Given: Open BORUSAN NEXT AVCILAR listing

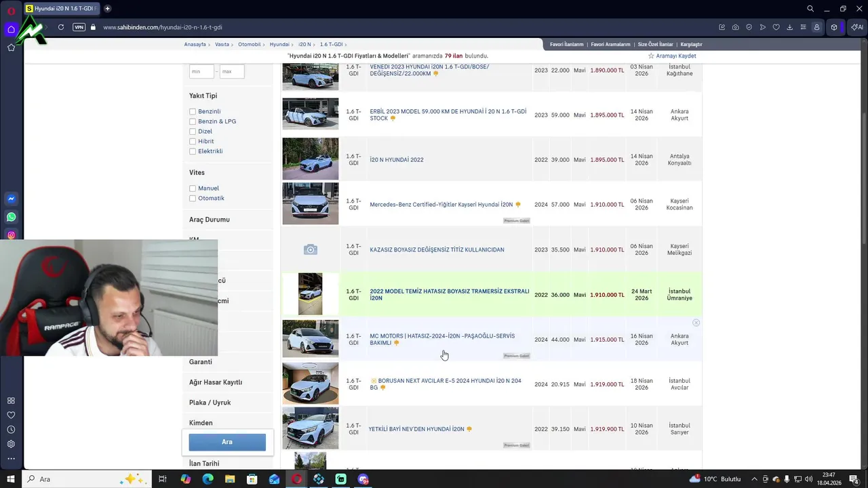Looking at the screenshot, I should pos(446,384).
